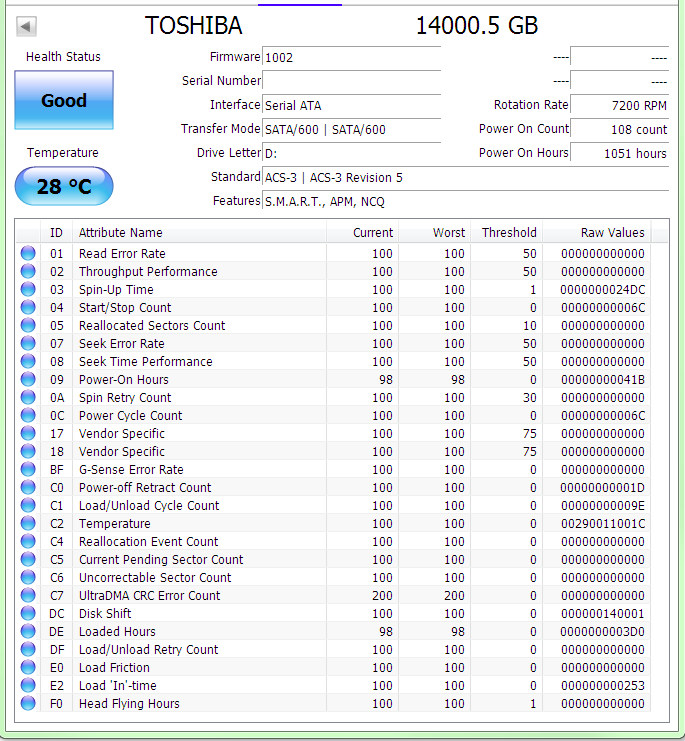Click the Worst column header
Image resolution: width=685 pixels, height=741 pixels.
(435, 233)
